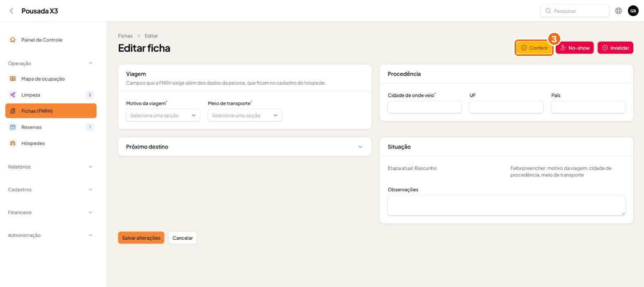Click the Painel de Controle home icon

13,40
